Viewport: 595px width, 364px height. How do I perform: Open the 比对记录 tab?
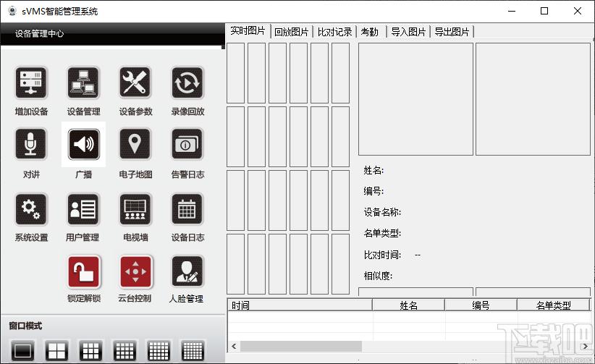click(334, 32)
